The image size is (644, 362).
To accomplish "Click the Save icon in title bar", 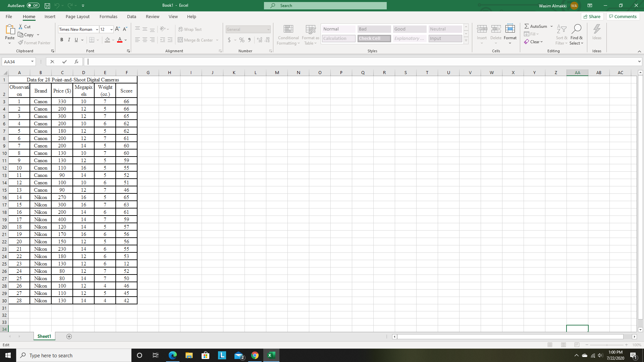I will (47, 6).
